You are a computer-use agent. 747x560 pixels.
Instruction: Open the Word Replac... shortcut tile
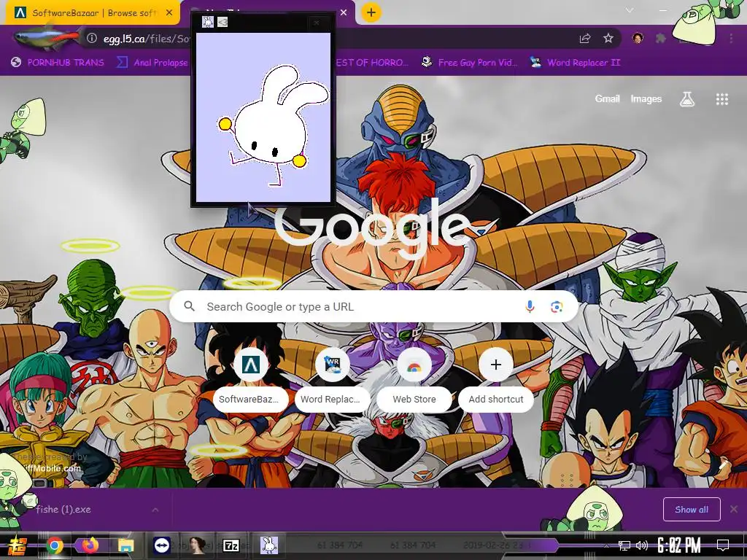[332, 379]
